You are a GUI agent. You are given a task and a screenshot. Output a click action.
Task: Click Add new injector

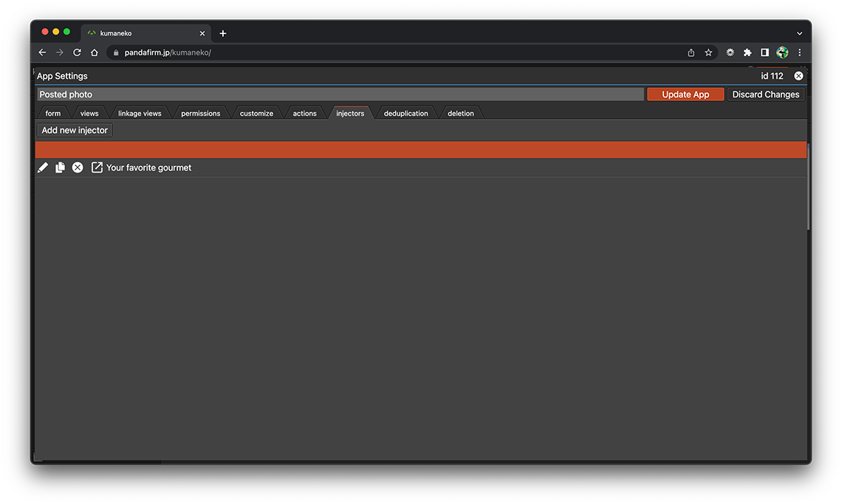tap(75, 130)
